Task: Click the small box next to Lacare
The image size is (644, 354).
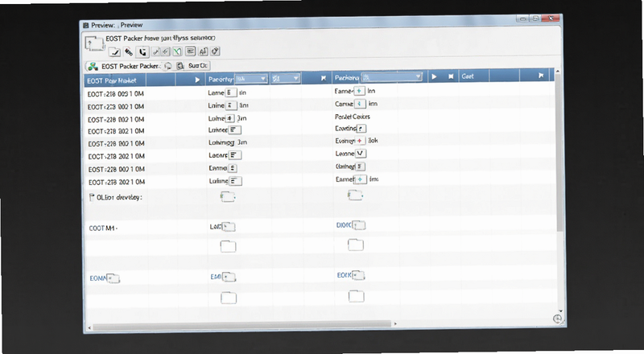Action: coord(235,155)
